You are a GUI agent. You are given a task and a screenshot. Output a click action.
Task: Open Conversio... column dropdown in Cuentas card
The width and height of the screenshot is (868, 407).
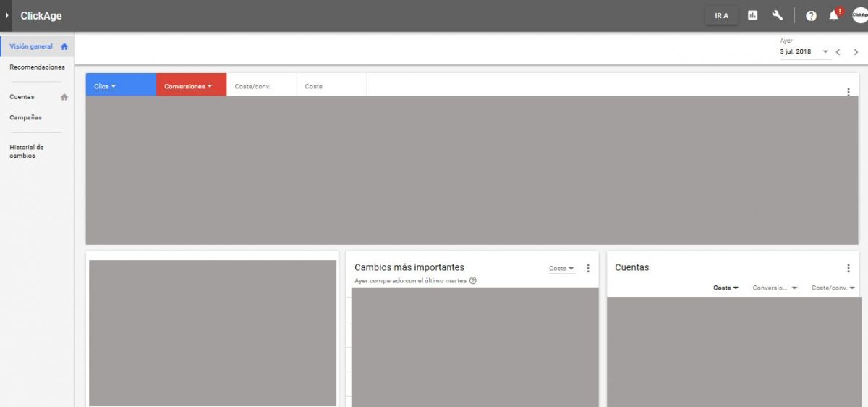coord(775,288)
